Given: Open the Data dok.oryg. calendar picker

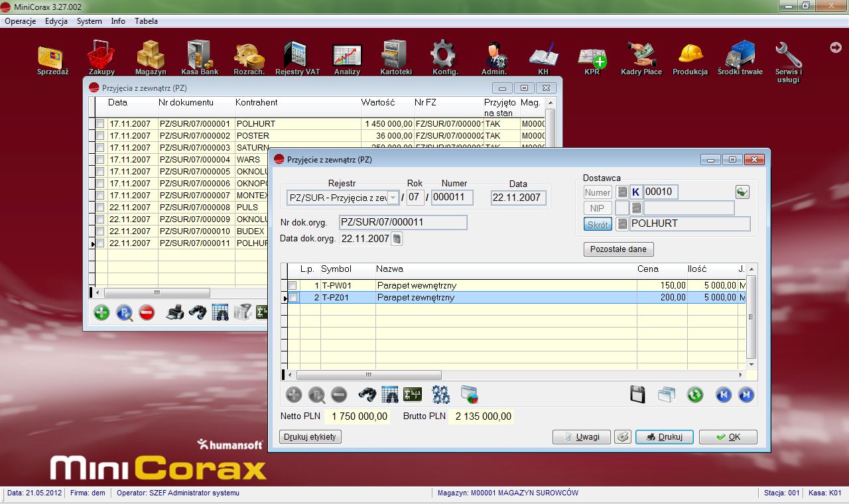Looking at the screenshot, I should click(397, 239).
